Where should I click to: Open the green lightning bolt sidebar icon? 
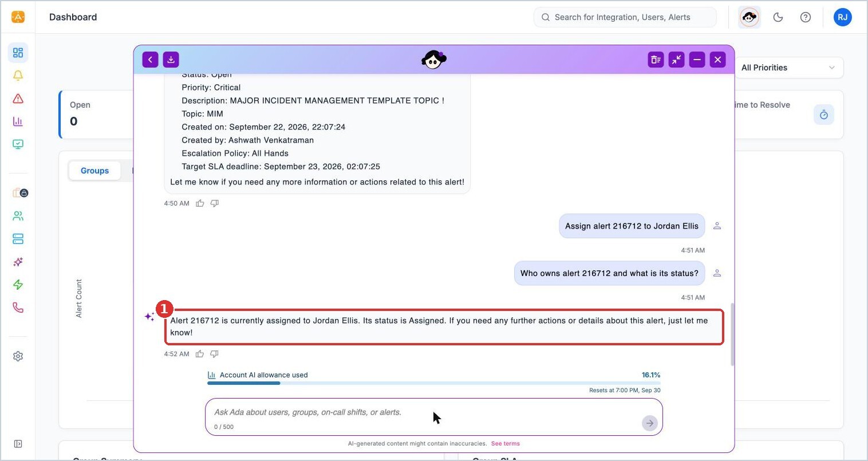(x=18, y=285)
